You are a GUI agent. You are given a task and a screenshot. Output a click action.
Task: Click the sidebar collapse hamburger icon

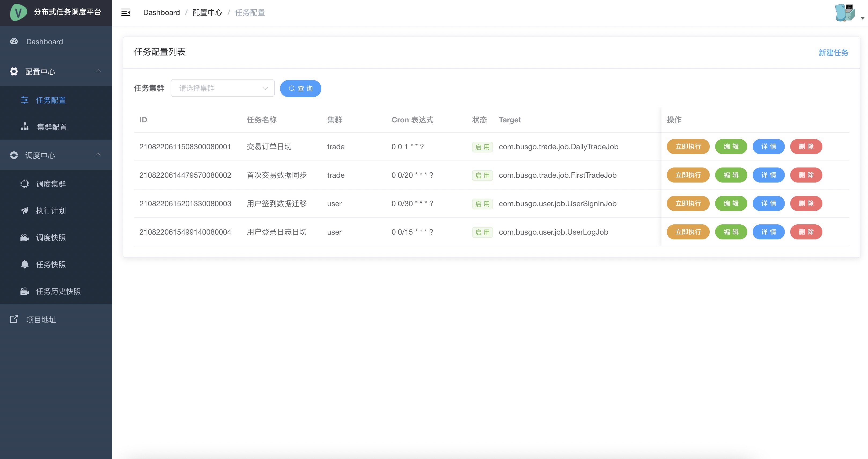click(125, 12)
